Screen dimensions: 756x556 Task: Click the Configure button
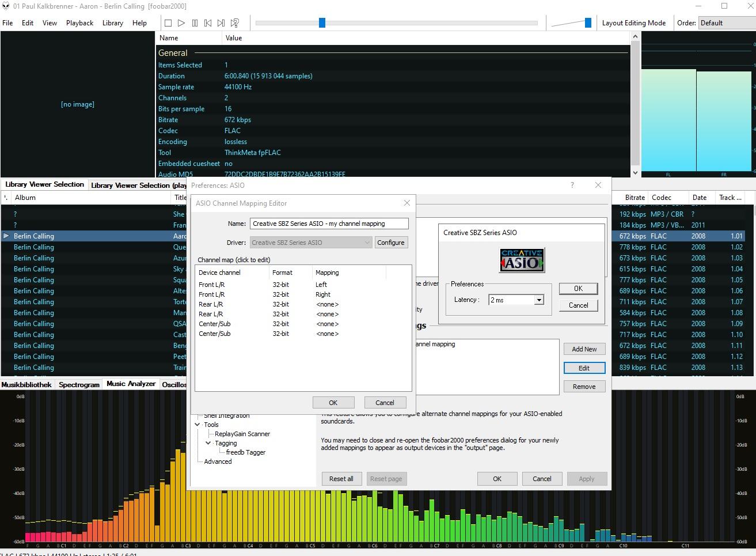pyautogui.click(x=391, y=243)
